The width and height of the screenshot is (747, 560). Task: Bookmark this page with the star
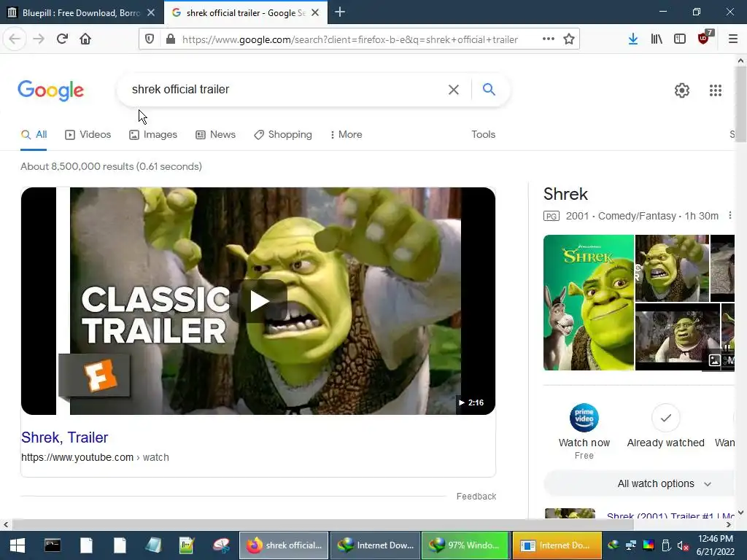point(569,39)
